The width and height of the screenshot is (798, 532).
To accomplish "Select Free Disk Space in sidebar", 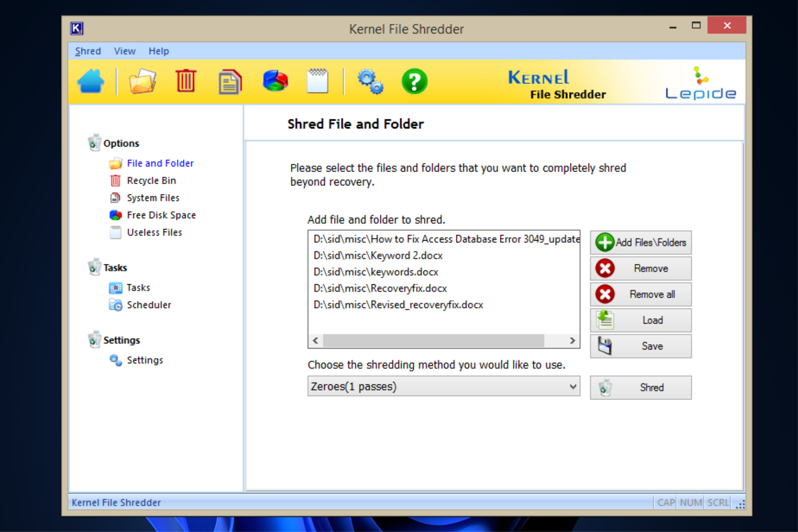I will tap(161, 215).
